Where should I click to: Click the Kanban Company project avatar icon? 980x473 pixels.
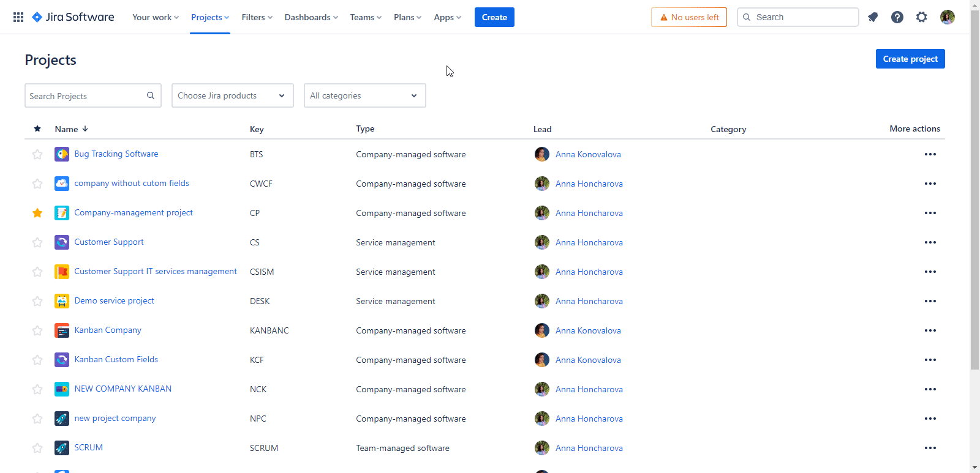click(62, 330)
